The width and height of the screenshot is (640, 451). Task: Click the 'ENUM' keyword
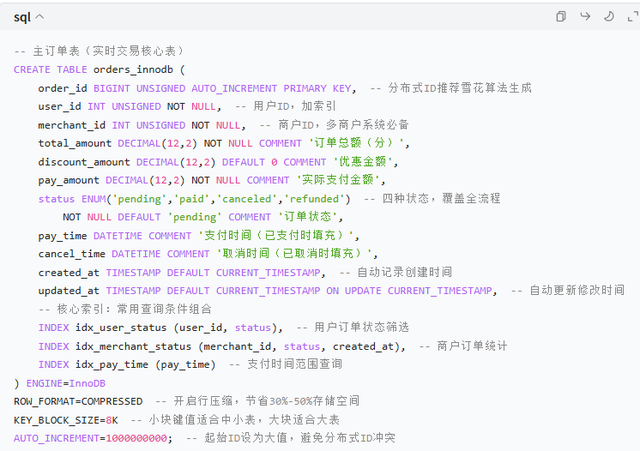pyautogui.click(x=93, y=199)
